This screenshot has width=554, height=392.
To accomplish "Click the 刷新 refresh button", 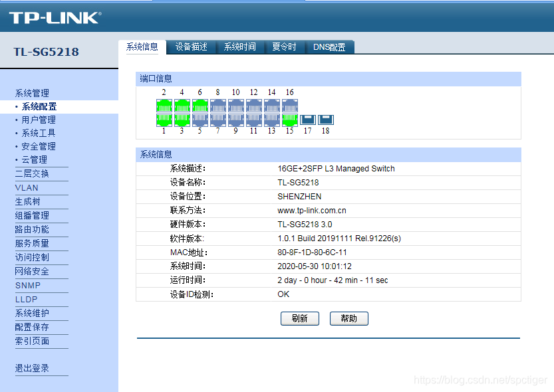I will coord(300,319).
